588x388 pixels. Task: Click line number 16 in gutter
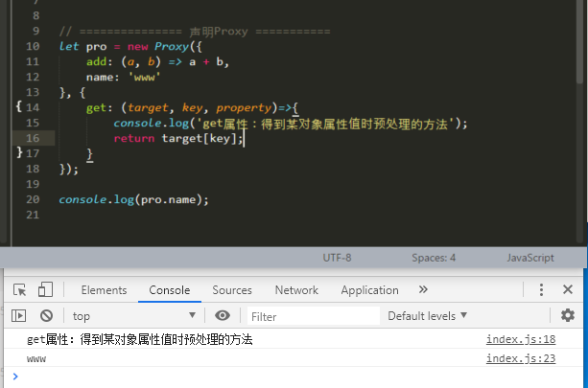coord(33,138)
